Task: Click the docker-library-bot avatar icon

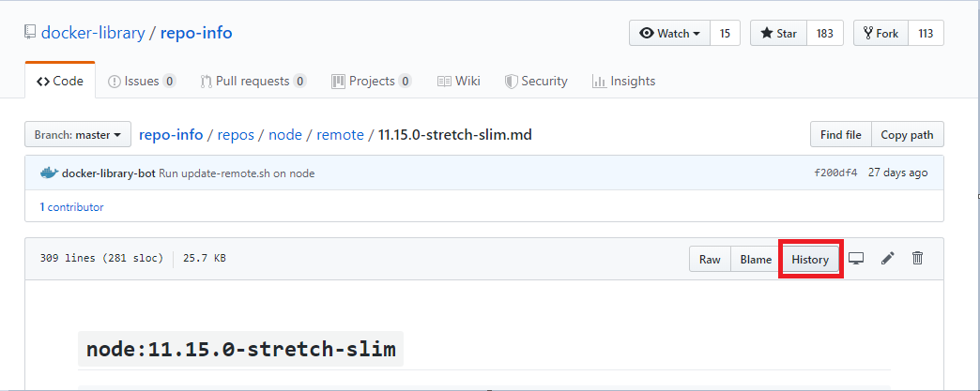Action: click(x=49, y=173)
